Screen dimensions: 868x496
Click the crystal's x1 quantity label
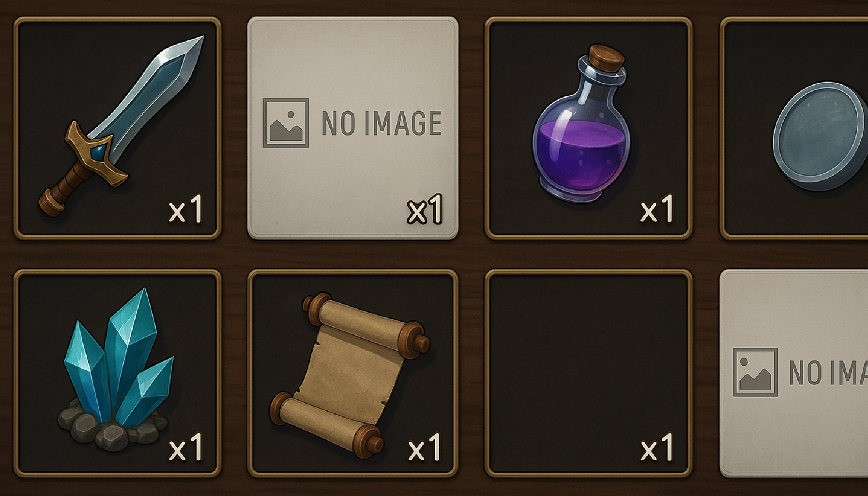click(186, 448)
